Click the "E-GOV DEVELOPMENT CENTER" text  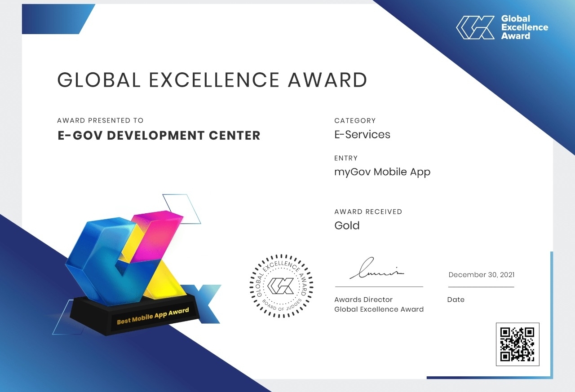click(159, 135)
